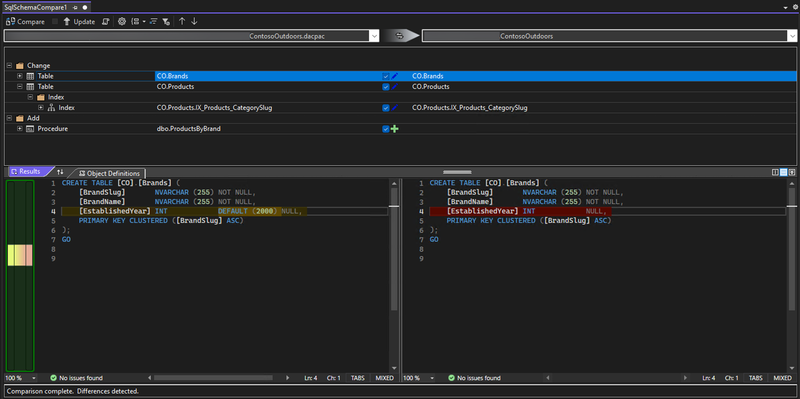Collapse the definitions pane icon
The width and height of the screenshot is (800, 399).
792,172
